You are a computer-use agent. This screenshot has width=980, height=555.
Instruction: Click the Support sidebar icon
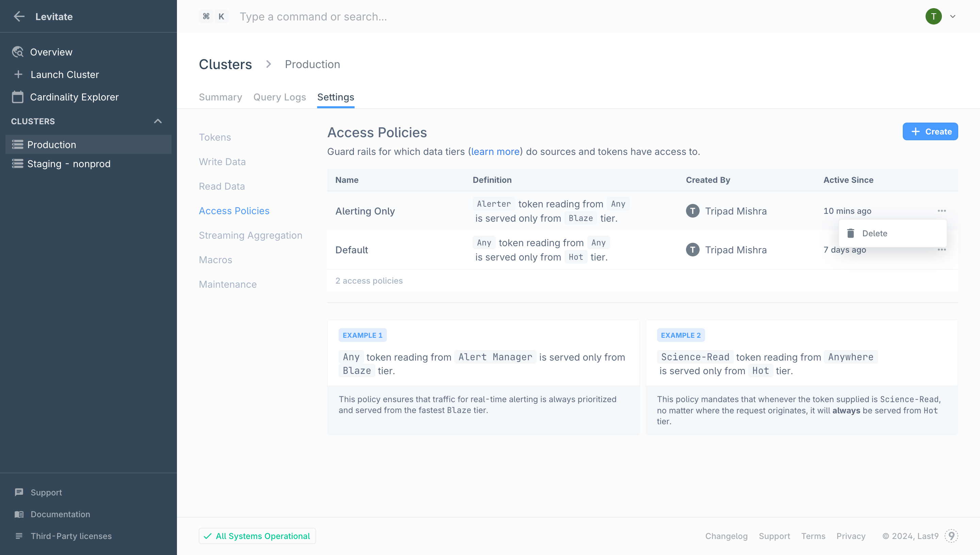pos(19,492)
